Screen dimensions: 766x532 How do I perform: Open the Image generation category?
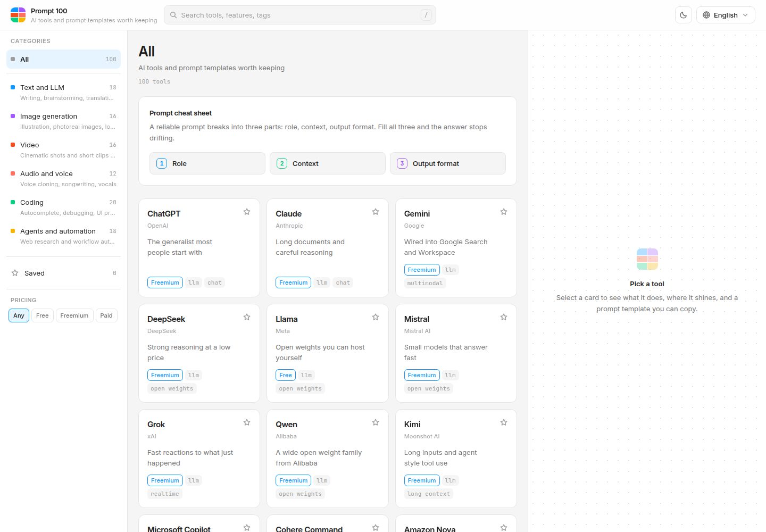tap(63, 121)
